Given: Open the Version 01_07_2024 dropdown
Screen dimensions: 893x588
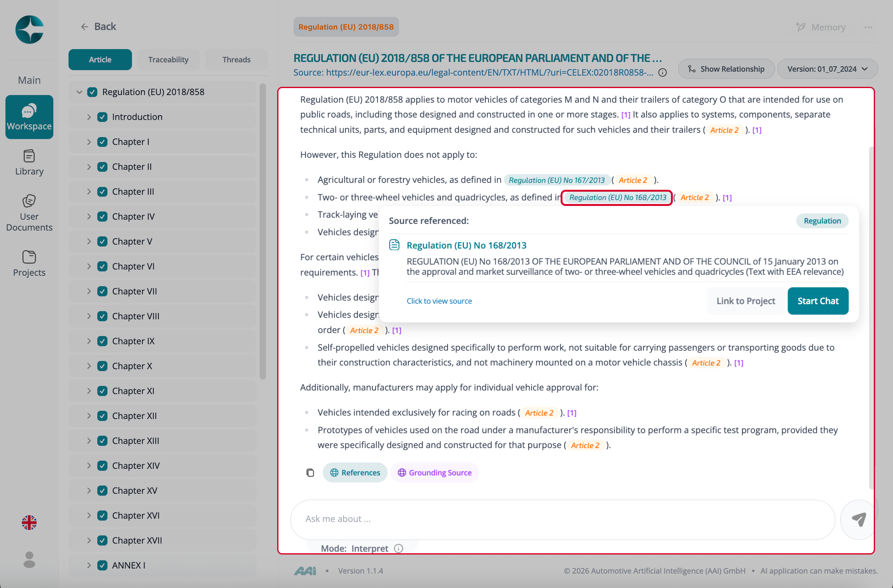Looking at the screenshot, I should click(x=827, y=69).
